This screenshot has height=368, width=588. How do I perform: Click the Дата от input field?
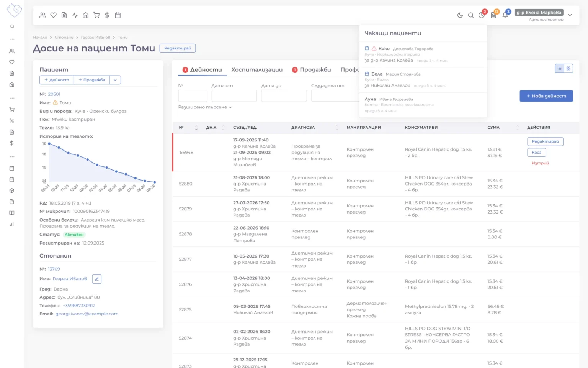pos(234,96)
